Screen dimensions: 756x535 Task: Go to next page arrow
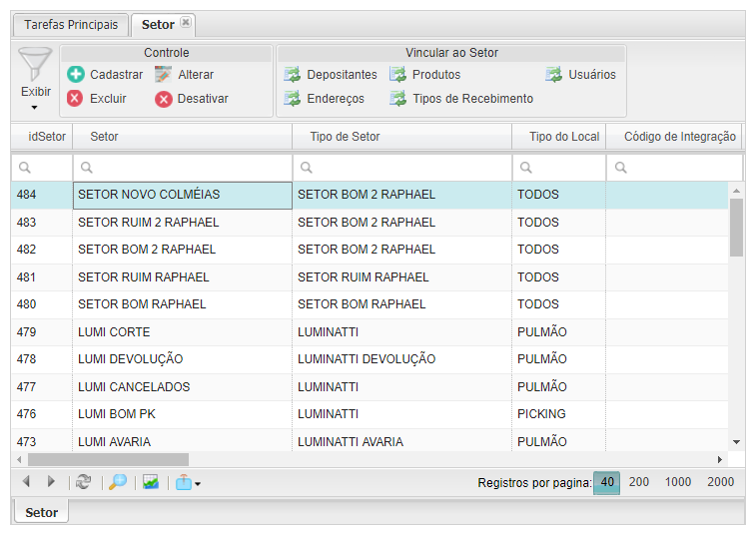tap(51, 481)
